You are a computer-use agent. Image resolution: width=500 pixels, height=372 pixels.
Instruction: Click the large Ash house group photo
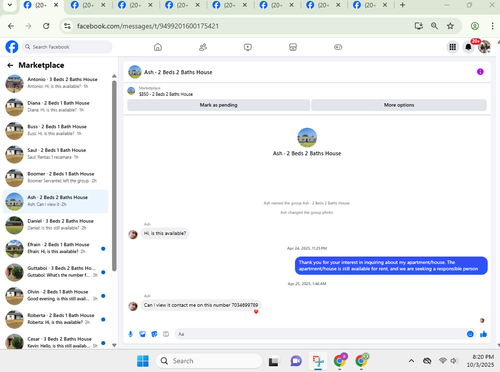(x=307, y=137)
